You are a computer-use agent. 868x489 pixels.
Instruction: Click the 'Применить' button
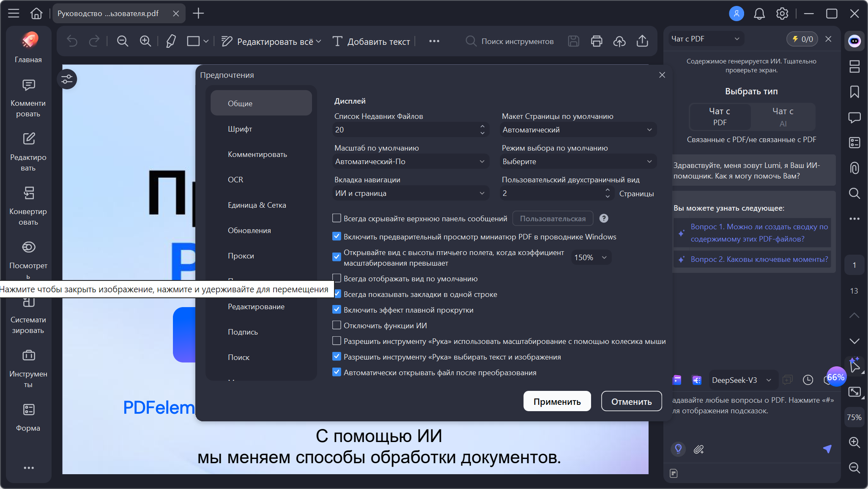[557, 401]
